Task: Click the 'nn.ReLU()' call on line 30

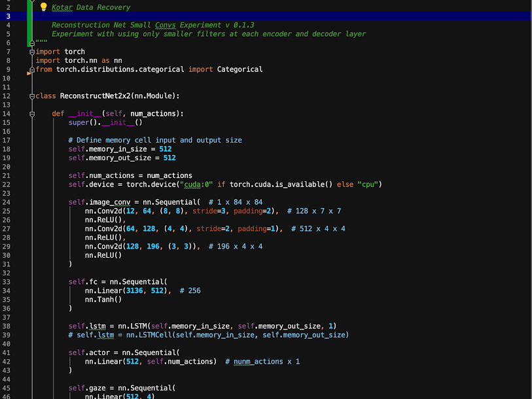Action: coord(103,255)
